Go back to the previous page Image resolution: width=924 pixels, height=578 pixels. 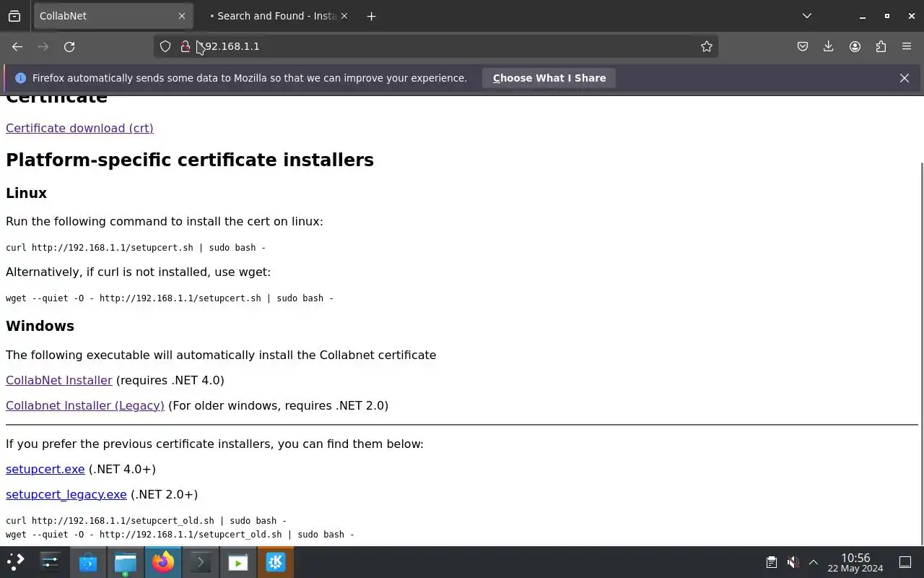[x=17, y=46]
